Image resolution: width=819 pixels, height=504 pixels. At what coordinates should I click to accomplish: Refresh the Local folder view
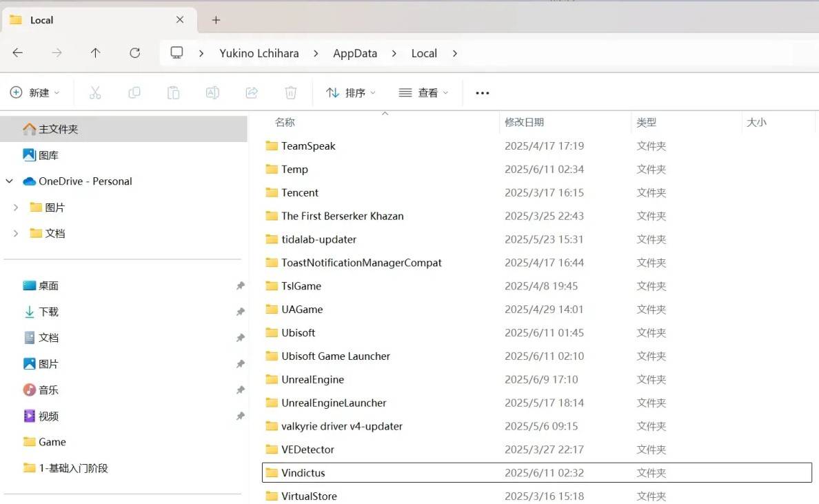point(134,53)
